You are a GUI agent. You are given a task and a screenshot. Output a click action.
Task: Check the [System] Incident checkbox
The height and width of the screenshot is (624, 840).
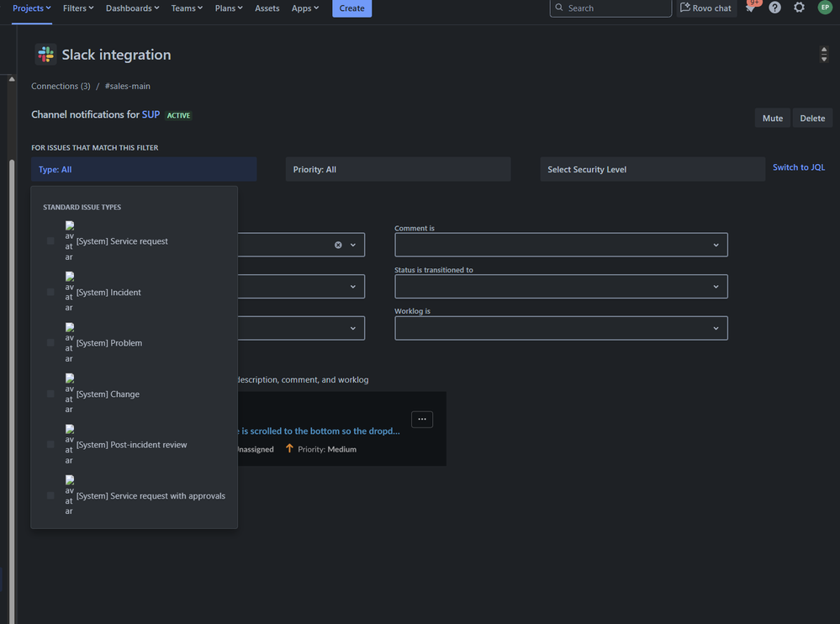coord(50,293)
